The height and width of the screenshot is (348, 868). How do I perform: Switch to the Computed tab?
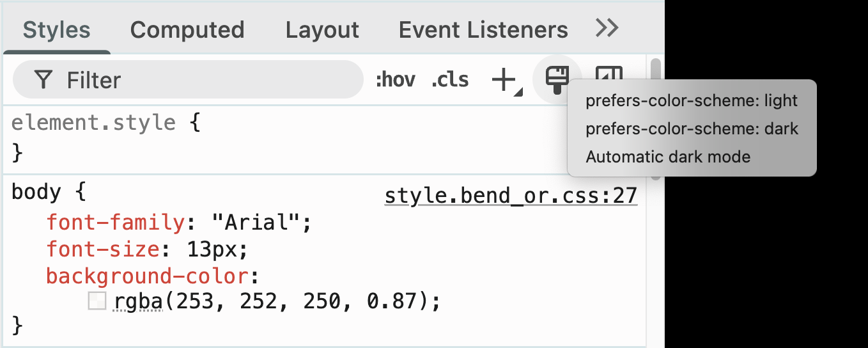coord(187,29)
